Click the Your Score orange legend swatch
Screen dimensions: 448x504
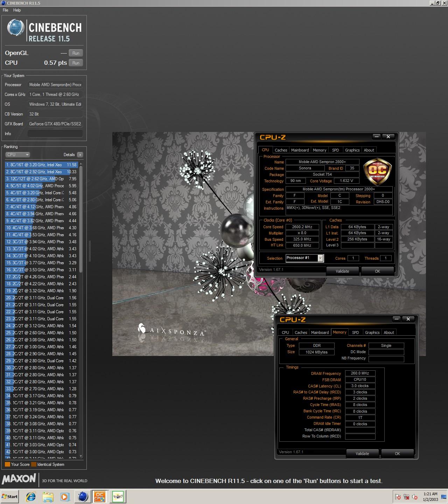click(x=7, y=464)
